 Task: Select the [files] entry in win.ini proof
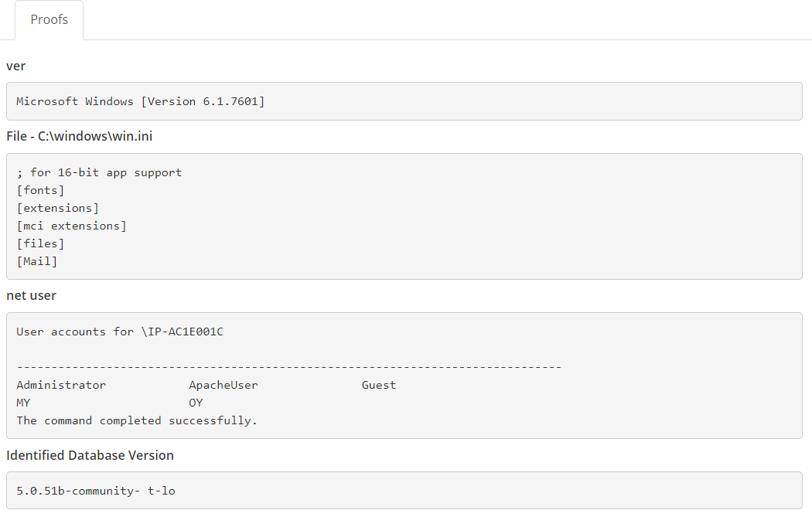pyautogui.click(x=40, y=243)
